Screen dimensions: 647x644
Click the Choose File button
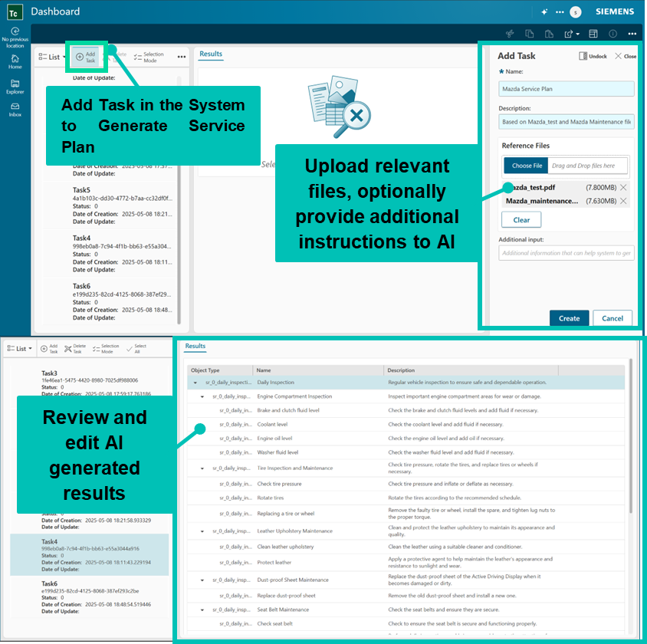pos(527,166)
